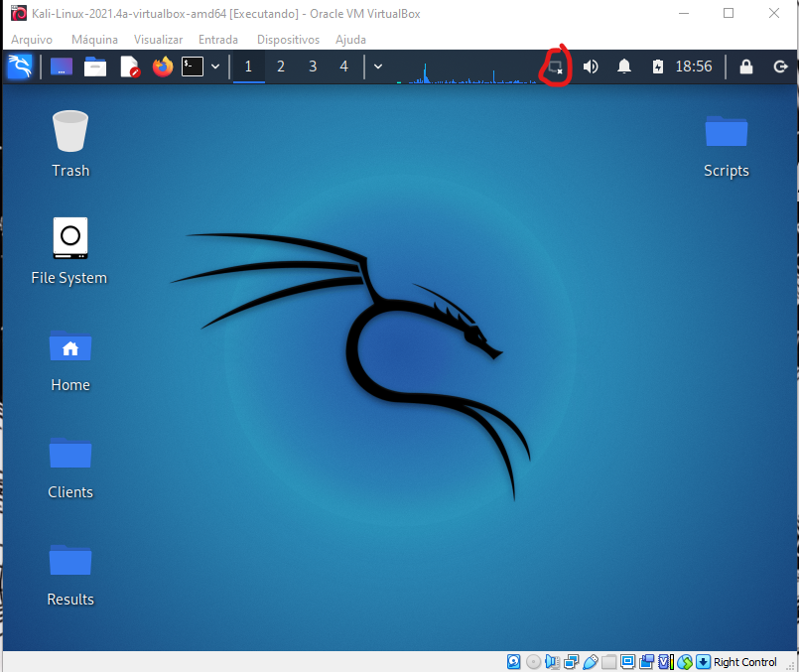Screen dimensions: 799x672
Task: Click the Right Control host key label
Action: point(745,662)
